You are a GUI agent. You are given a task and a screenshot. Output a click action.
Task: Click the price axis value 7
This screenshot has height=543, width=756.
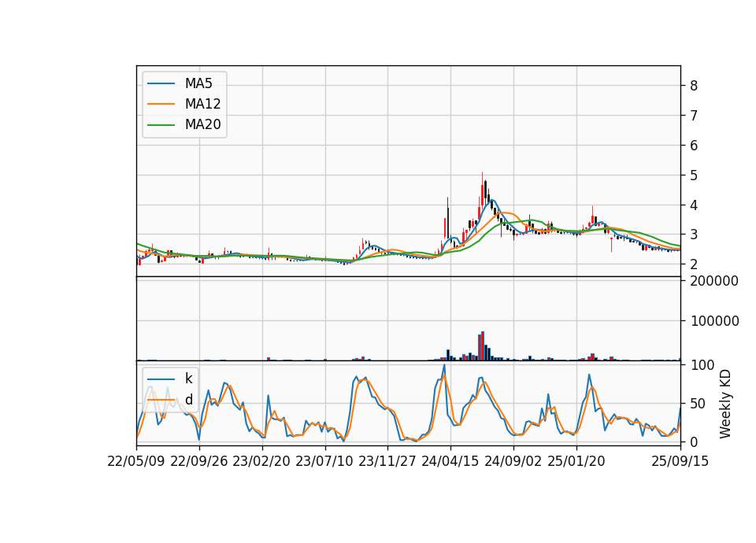(x=694, y=116)
